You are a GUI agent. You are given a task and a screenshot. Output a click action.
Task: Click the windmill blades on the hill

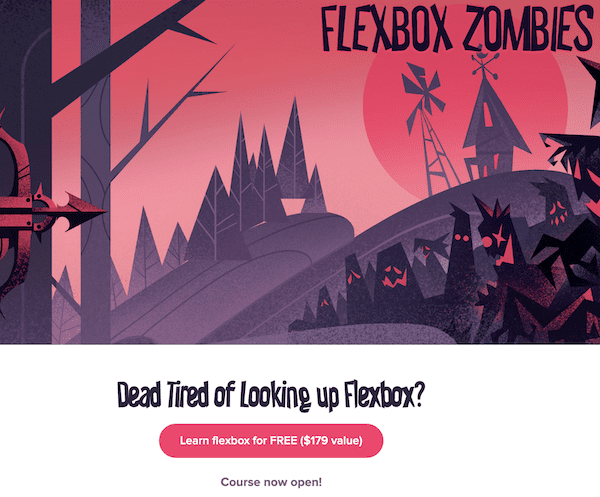point(422,95)
